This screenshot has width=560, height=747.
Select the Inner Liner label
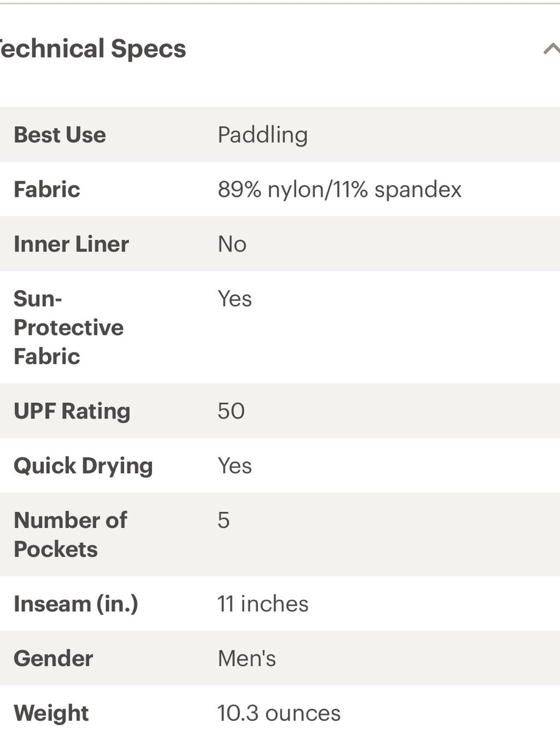pos(71,244)
